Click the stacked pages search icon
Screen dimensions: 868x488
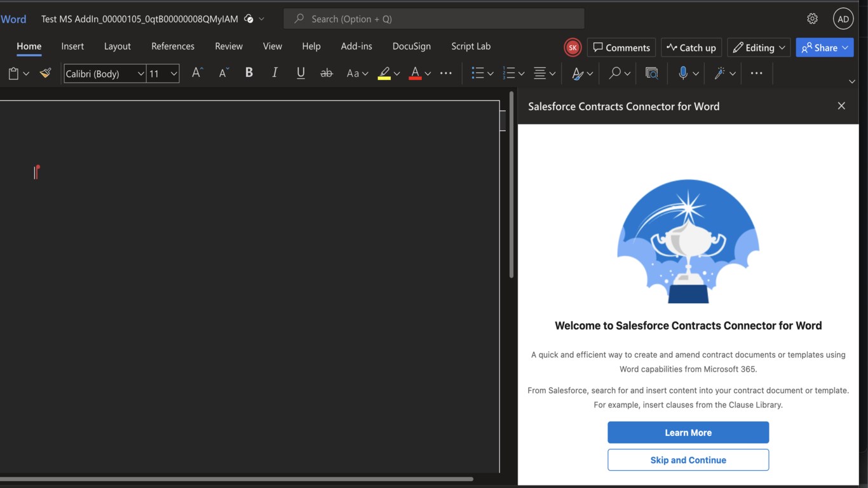coord(651,74)
